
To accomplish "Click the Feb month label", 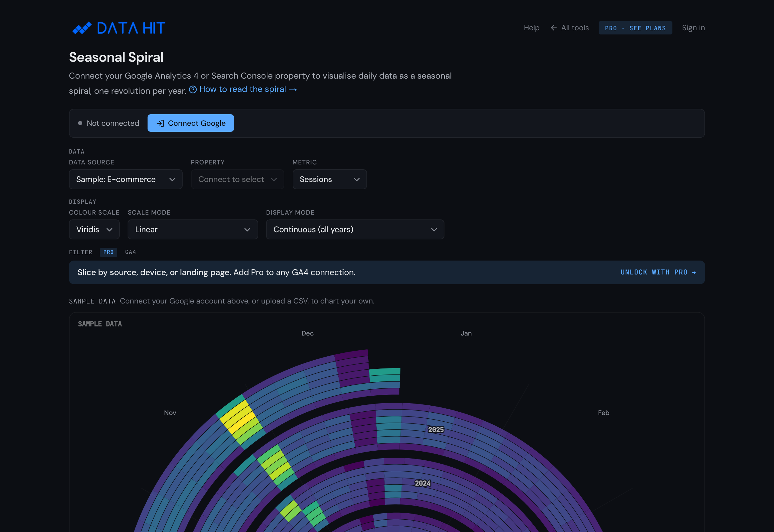I will click(x=603, y=413).
